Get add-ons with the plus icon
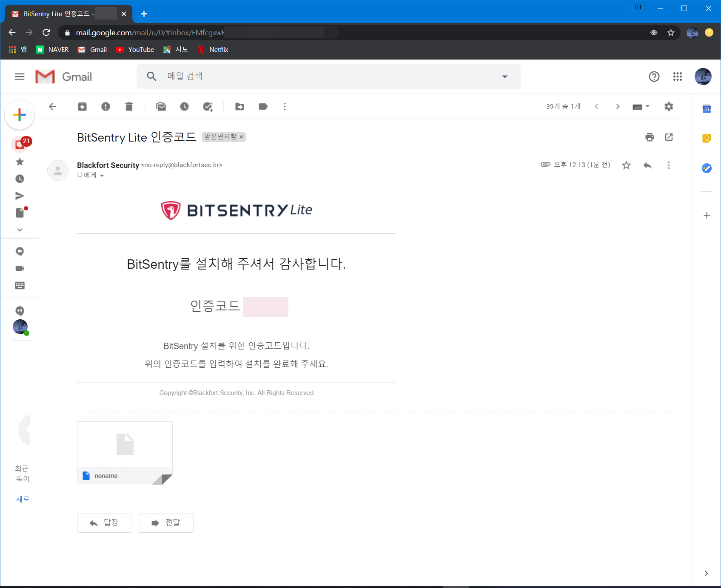The width and height of the screenshot is (721, 588). (707, 216)
